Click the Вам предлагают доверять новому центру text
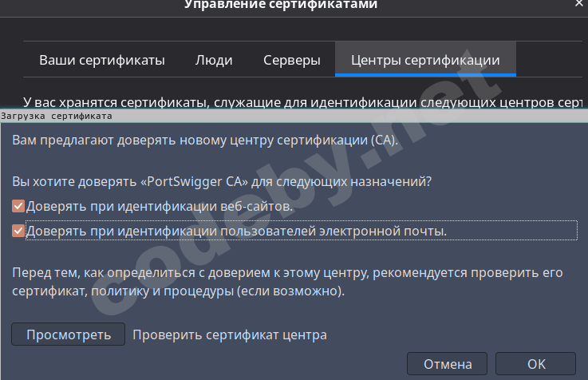This screenshot has width=588, height=380. 205,141
